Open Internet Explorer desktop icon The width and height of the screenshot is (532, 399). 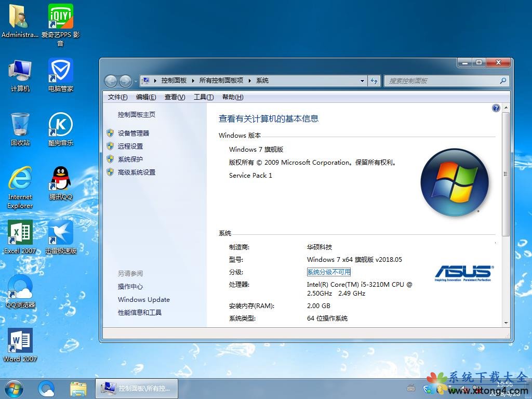[20, 188]
